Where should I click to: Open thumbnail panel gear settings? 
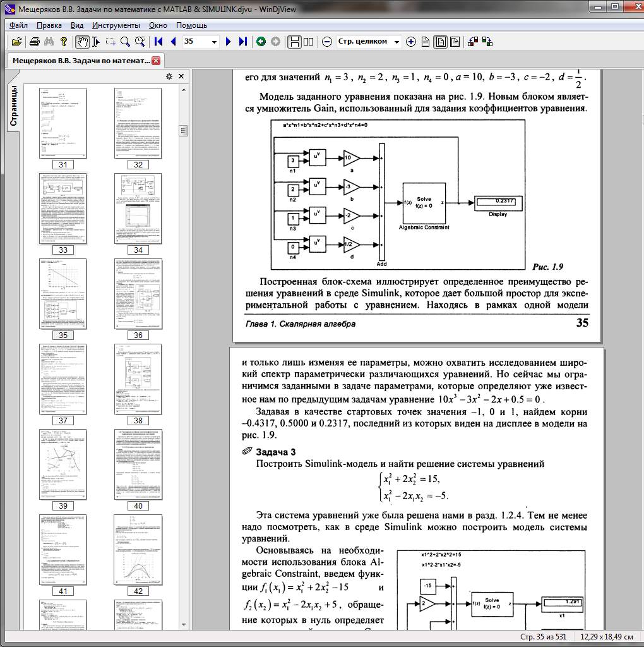click(x=169, y=76)
